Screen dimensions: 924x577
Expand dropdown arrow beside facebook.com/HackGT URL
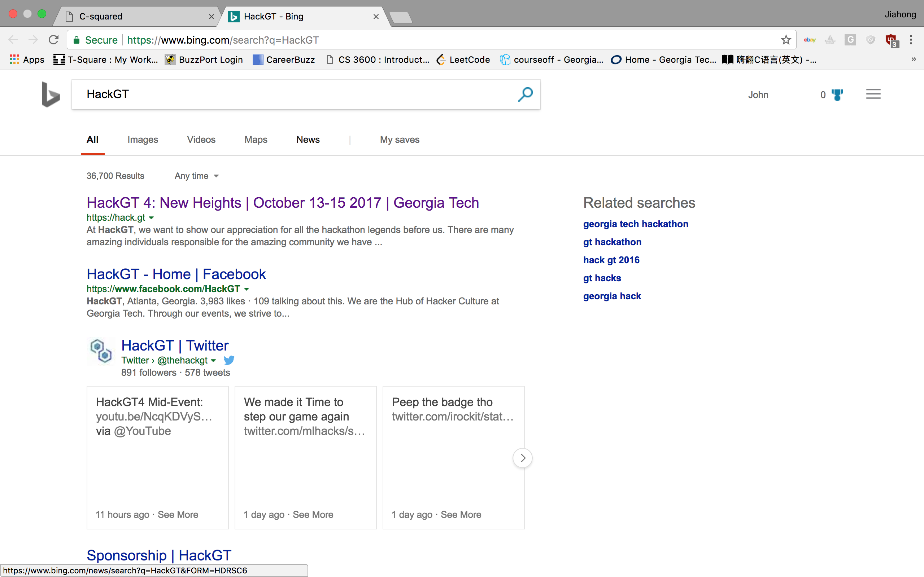coord(247,289)
